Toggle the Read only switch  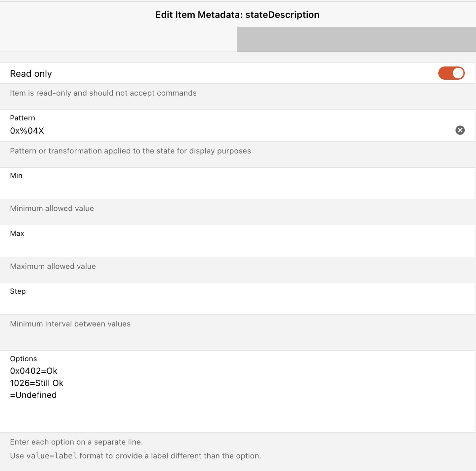451,73
